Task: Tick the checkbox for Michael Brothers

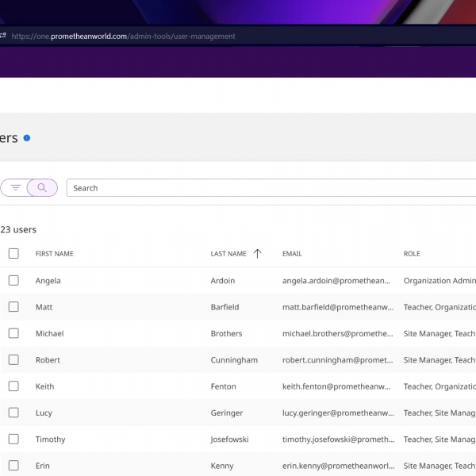Action: click(x=13, y=333)
